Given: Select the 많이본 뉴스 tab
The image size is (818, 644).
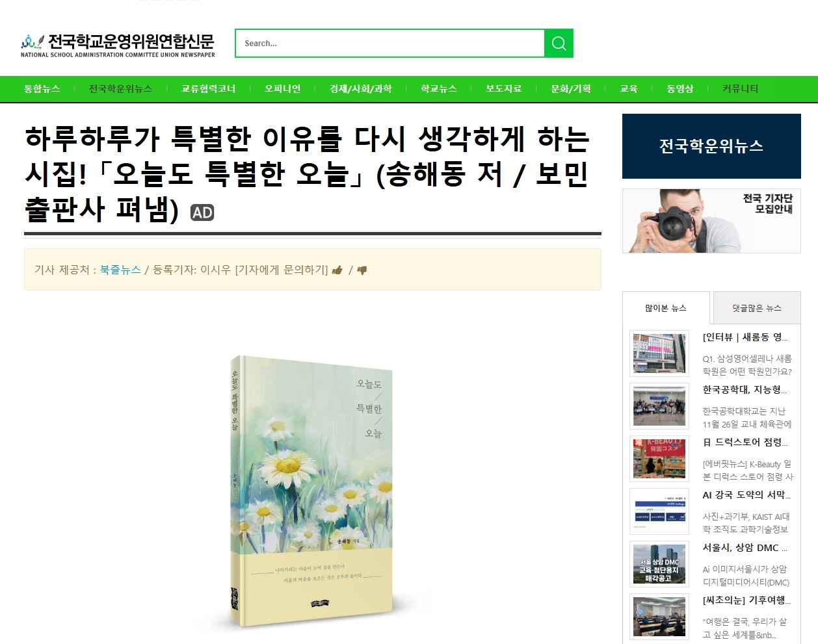Looking at the screenshot, I should (666, 308).
